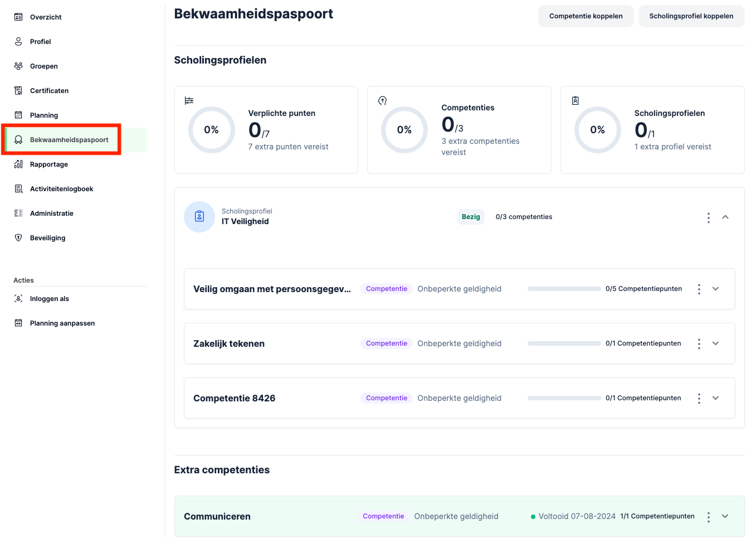The width and height of the screenshot is (756, 543).
Task: Open three-dot menu for IT Veiligheid profile
Action: pos(708,217)
